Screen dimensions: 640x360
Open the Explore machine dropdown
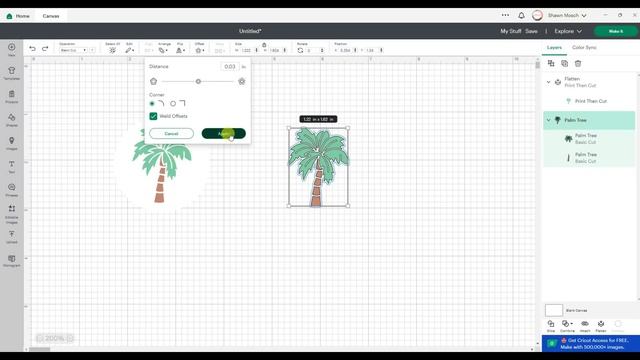[568, 31]
